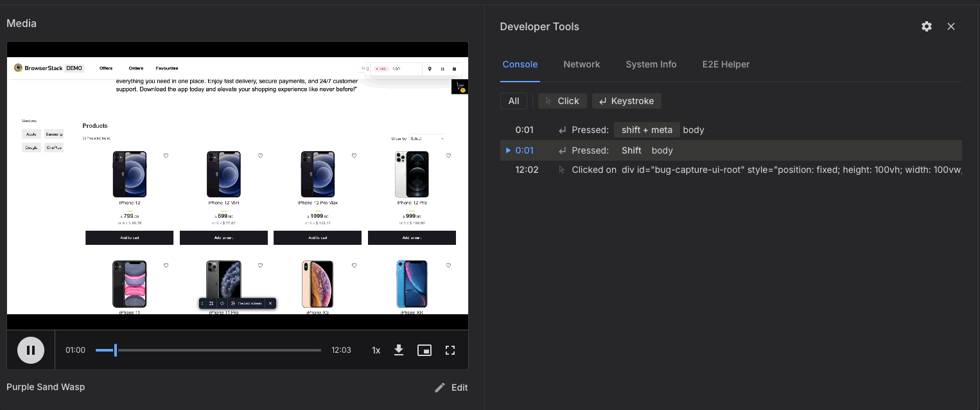Click the iPhone XR favourite heart icon
The image size is (980, 410).
pos(448,265)
